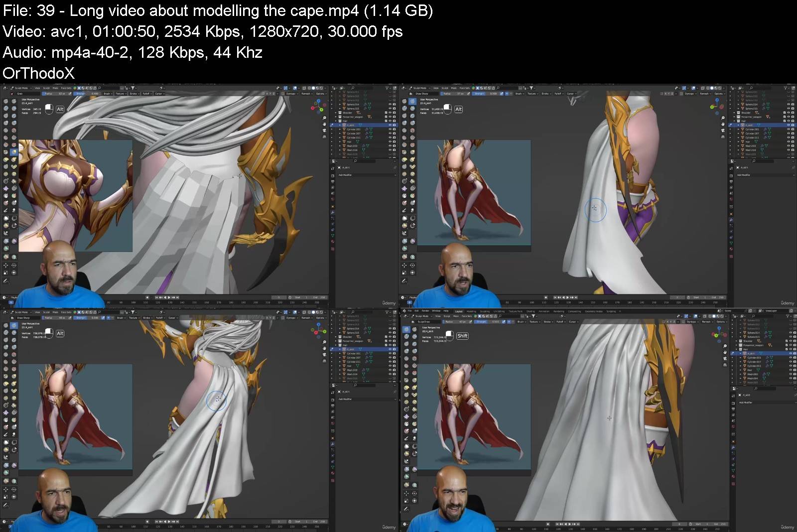The width and height of the screenshot is (797, 532).
Task: Open Mask menu in top-left frame header
Action: click(x=55, y=88)
